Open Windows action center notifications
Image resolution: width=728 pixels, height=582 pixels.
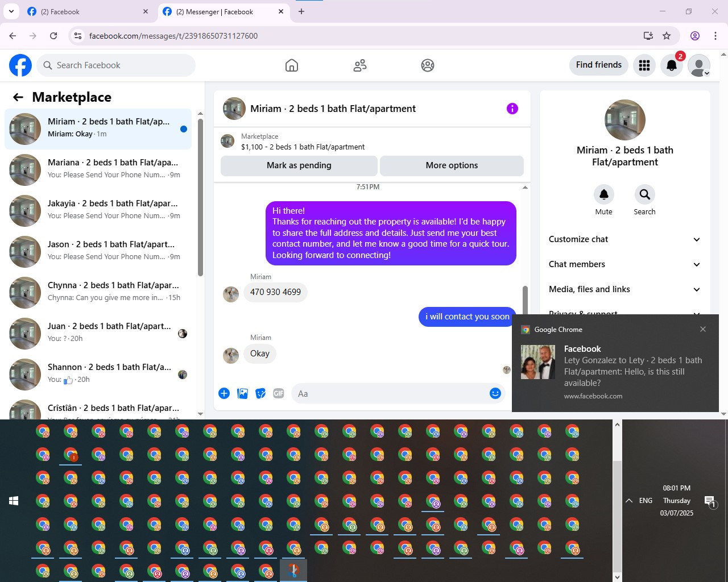pyautogui.click(x=710, y=501)
